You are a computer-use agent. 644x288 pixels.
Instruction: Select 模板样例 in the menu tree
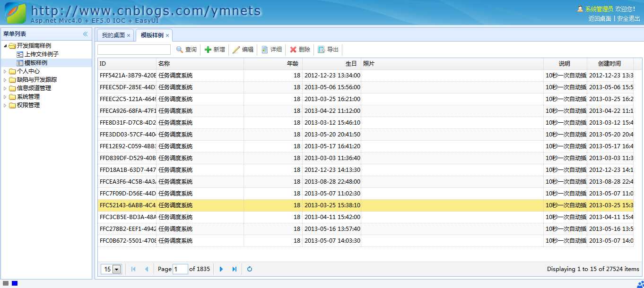(36, 63)
